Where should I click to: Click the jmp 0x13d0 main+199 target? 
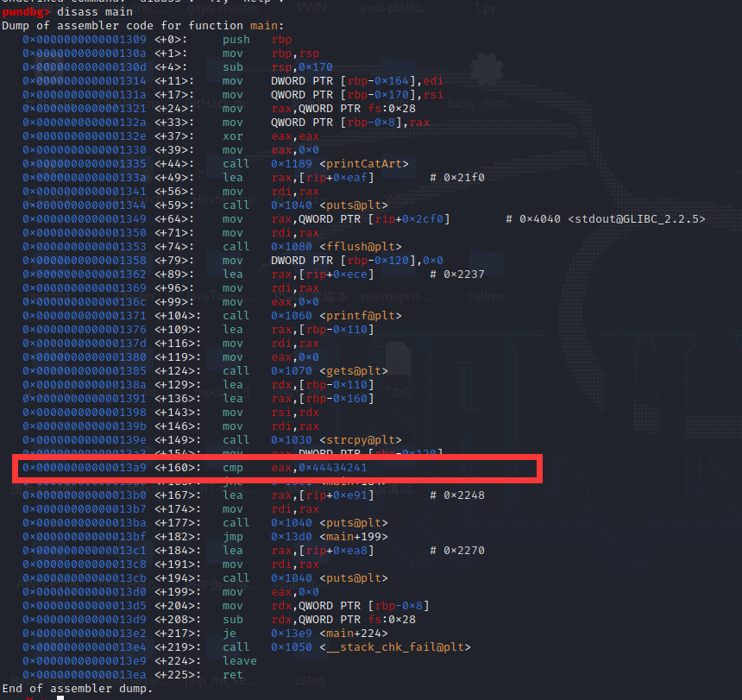click(x=329, y=536)
